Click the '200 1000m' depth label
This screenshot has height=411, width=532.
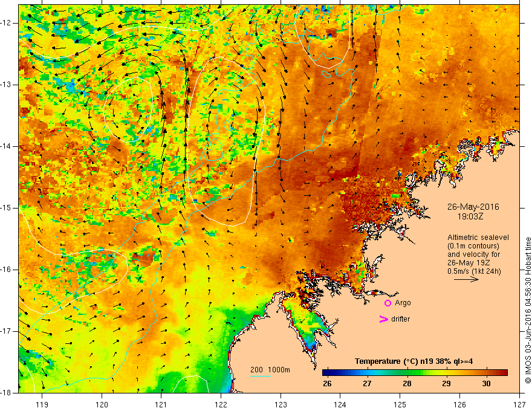pyautogui.click(x=270, y=370)
